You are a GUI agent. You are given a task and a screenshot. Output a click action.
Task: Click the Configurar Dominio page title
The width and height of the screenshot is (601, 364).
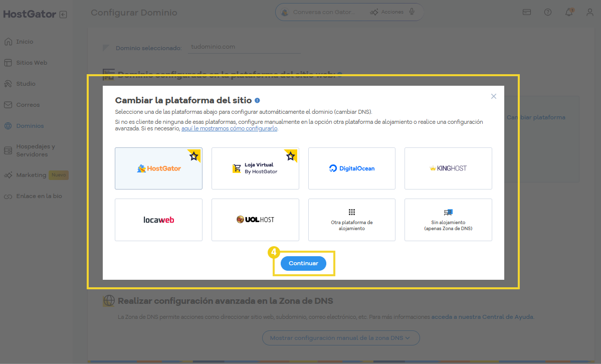pyautogui.click(x=134, y=13)
